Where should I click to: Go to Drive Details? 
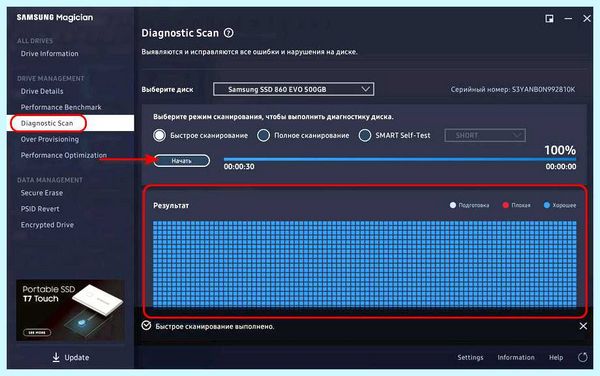pyautogui.click(x=42, y=91)
